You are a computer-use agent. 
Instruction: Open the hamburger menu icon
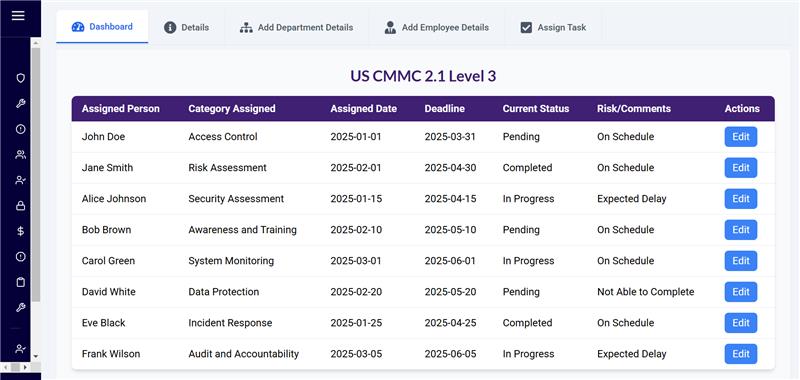[18, 15]
